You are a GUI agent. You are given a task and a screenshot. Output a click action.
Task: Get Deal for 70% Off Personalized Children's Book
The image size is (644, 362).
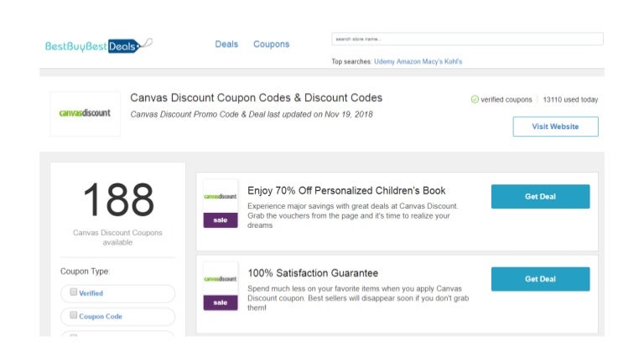540,197
